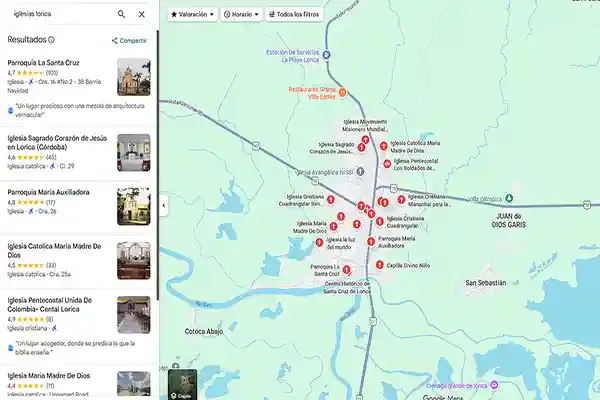Click the Capas layers thumbnail
Viewport: 600px width, 400px height.
183,384
